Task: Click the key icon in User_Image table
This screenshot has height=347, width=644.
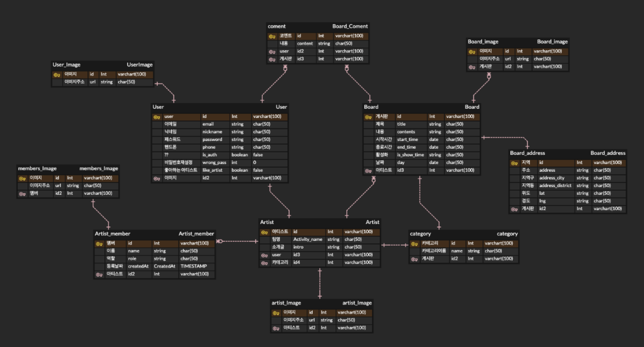Action: click(57, 75)
